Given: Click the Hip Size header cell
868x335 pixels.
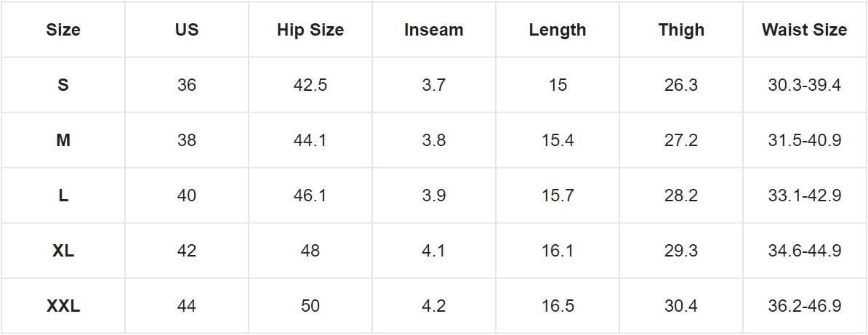Looking at the screenshot, I should [x=310, y=29].
